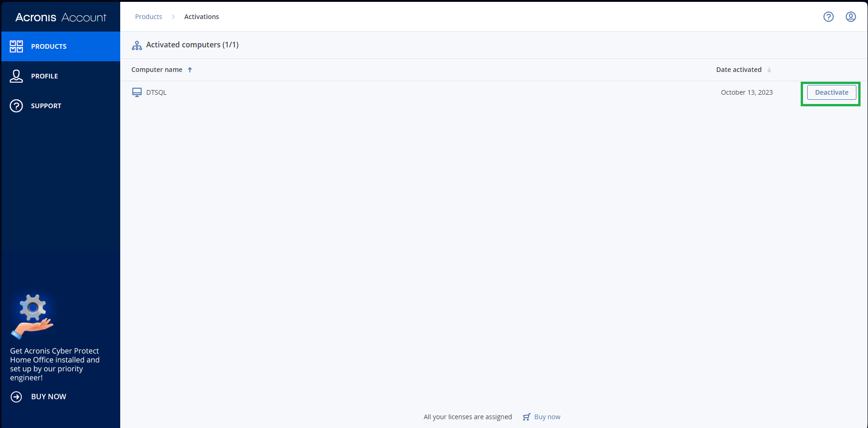
Task: Open help via the top-right question mark icon
Action: (x=829, y=17)
